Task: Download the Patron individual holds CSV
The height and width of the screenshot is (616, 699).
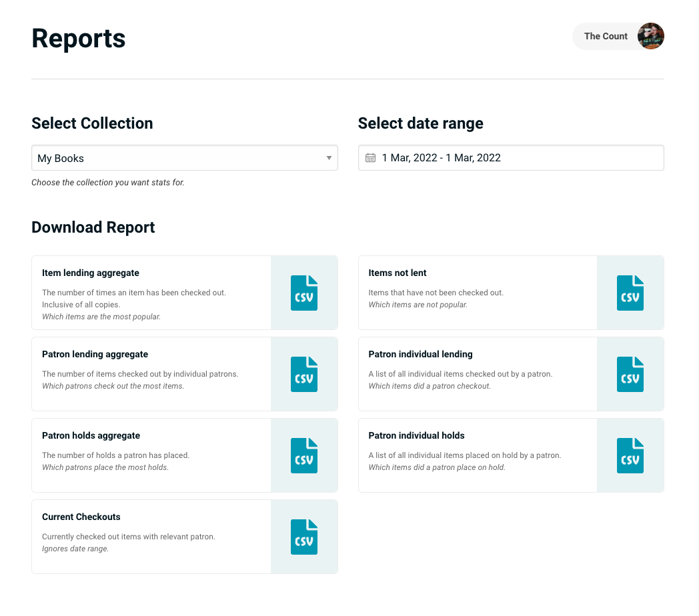Action: (630, 455)
